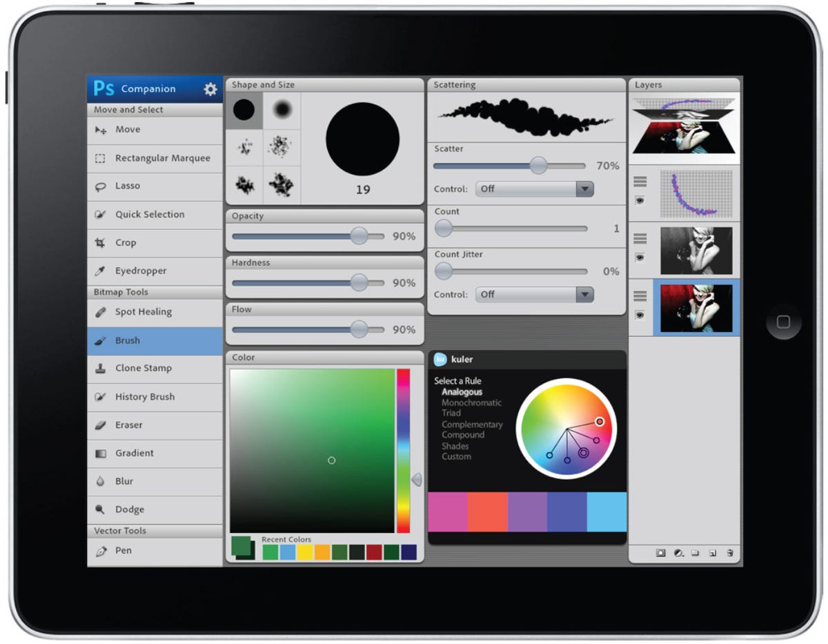This screenshot has height=644, width=828.
Task: Open Photoshop Companion settings via gear icon
Action: 210,88
